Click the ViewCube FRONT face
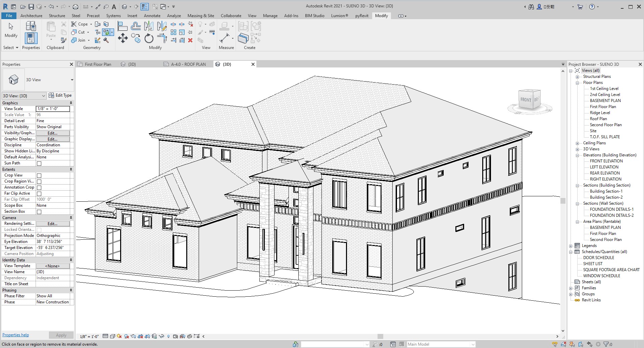644x348 pixels. pos(526,100)
